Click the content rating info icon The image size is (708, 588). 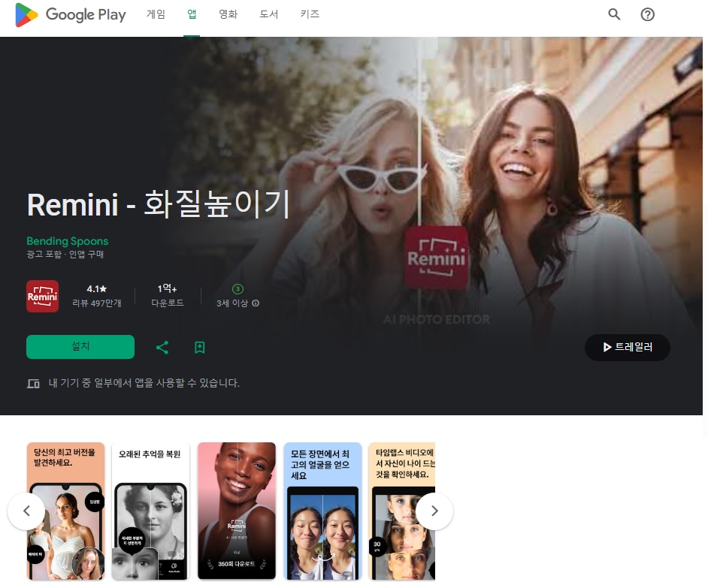(x=256, y=303)
